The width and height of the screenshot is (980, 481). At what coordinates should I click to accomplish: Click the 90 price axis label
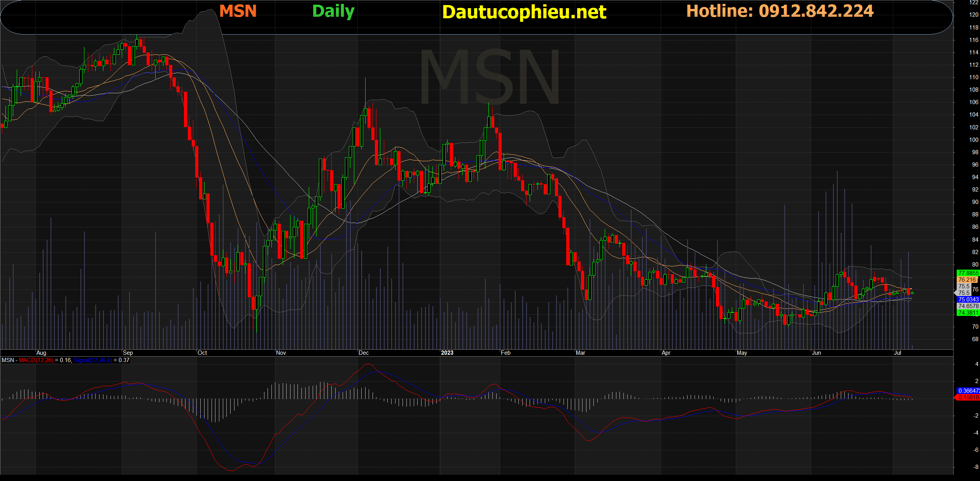(975, 202)
